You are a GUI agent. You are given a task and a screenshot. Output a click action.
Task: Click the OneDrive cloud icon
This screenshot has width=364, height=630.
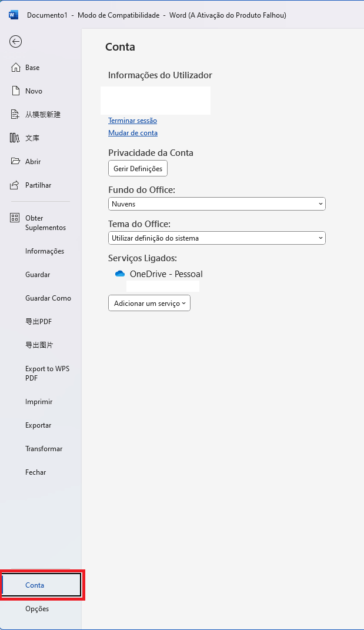pyautogui.click(x=120, y=274)
